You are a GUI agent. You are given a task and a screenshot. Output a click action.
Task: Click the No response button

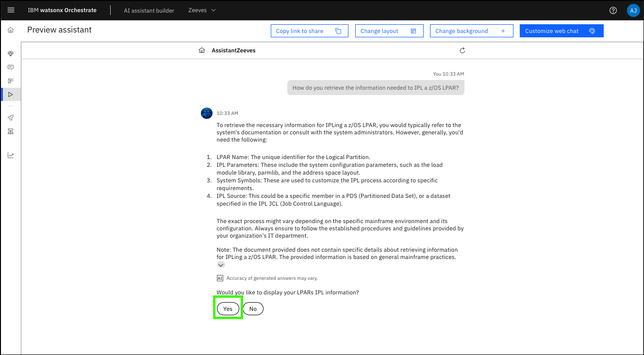(253, 309)
